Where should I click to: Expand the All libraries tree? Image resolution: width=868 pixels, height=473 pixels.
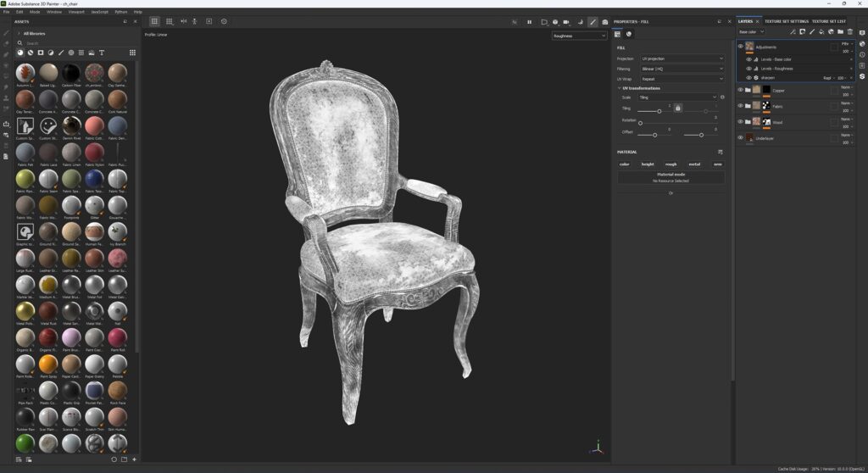click(x=19, y=34)
